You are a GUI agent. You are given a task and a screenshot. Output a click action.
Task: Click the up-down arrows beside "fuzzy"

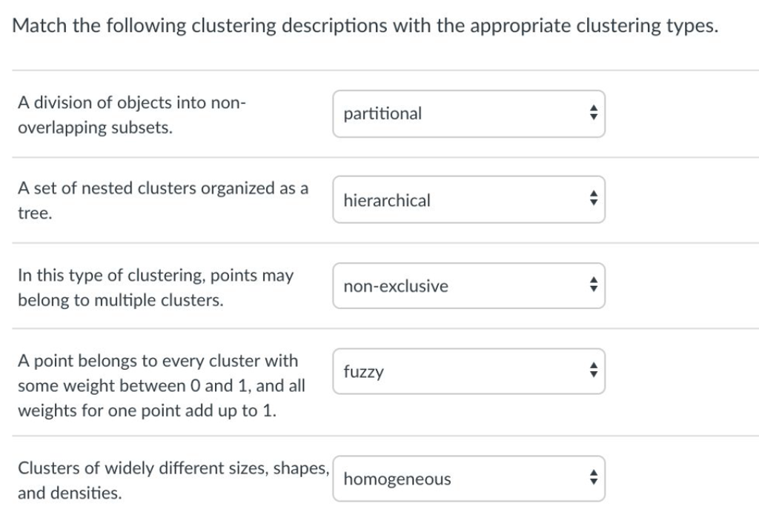point(593,370)
